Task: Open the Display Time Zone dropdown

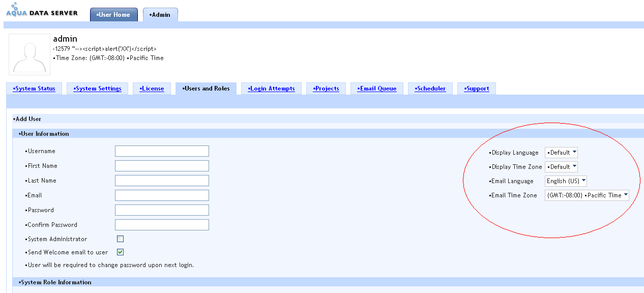Action: 561,167
